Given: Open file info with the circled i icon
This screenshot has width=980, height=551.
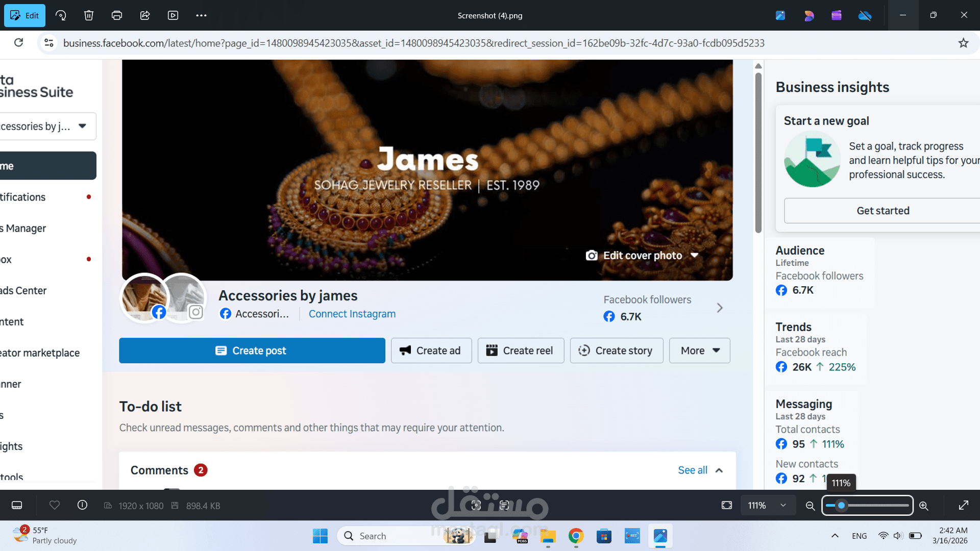Looking at the screenshot, I should [82, 505].
